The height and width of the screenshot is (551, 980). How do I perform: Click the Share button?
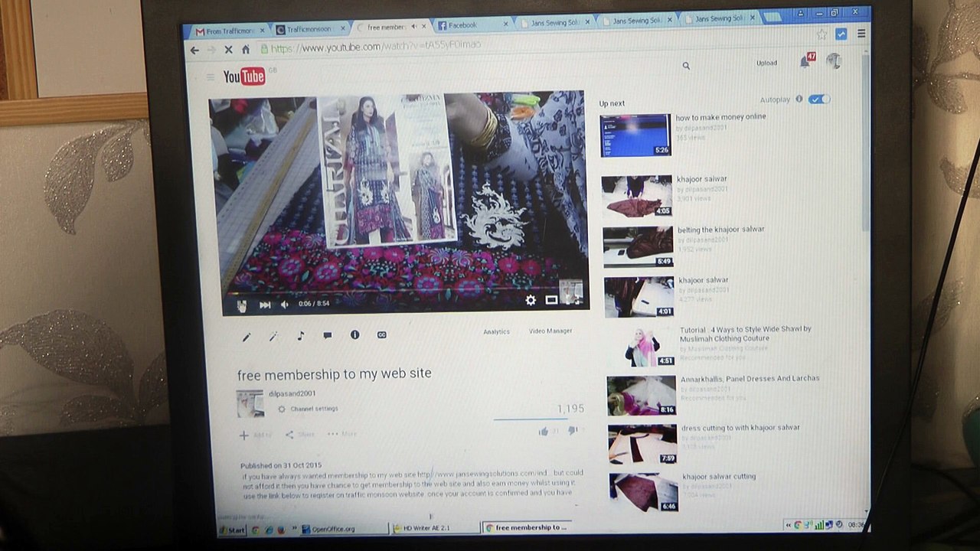click(x=299, y=435)
